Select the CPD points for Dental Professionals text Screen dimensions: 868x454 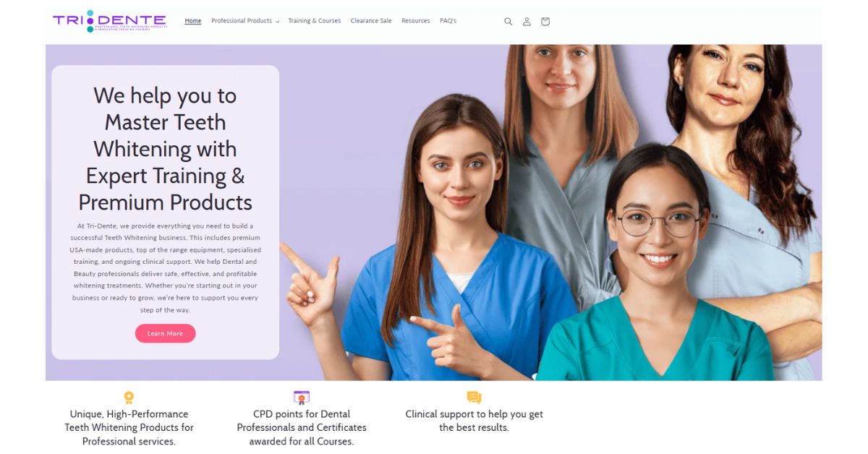(x=302, y=427)
